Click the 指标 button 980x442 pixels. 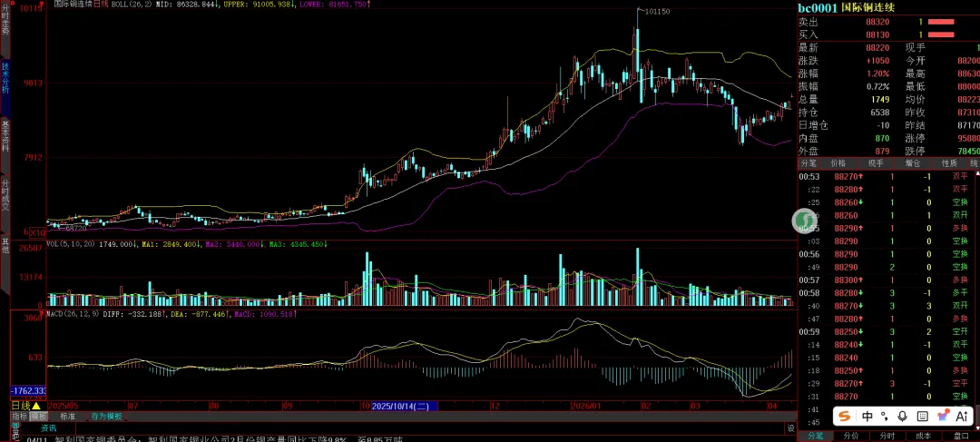19,416
